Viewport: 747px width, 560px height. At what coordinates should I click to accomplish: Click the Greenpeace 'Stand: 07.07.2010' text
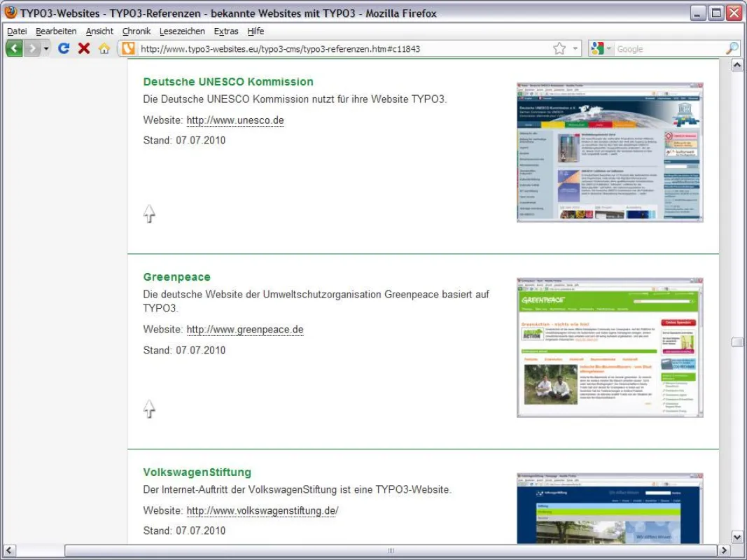tap(184, 351)
